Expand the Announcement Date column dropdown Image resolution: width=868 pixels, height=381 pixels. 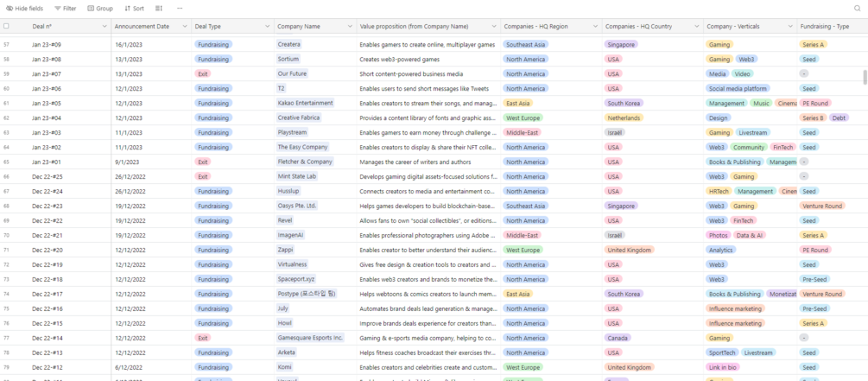(x=185, y=26)
